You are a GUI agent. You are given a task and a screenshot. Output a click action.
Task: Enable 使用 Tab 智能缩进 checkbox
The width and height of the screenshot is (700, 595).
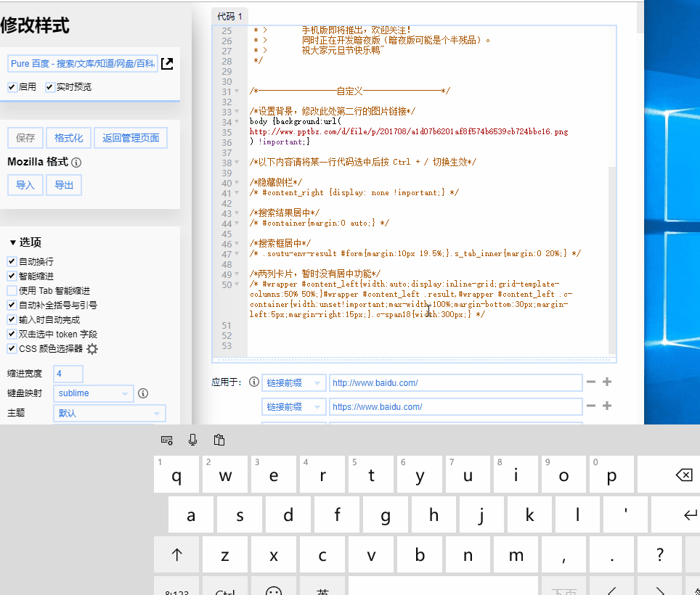tap(12, 290)
